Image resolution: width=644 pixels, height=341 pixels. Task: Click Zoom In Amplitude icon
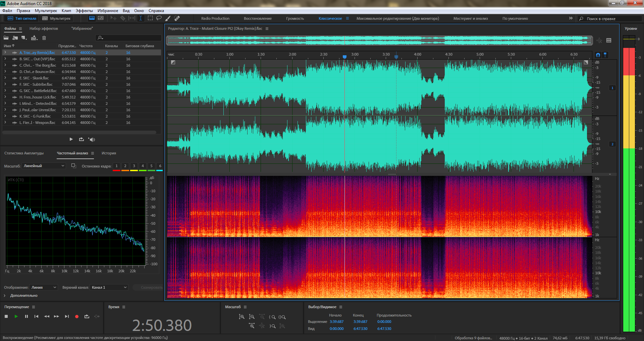[241, 317]
